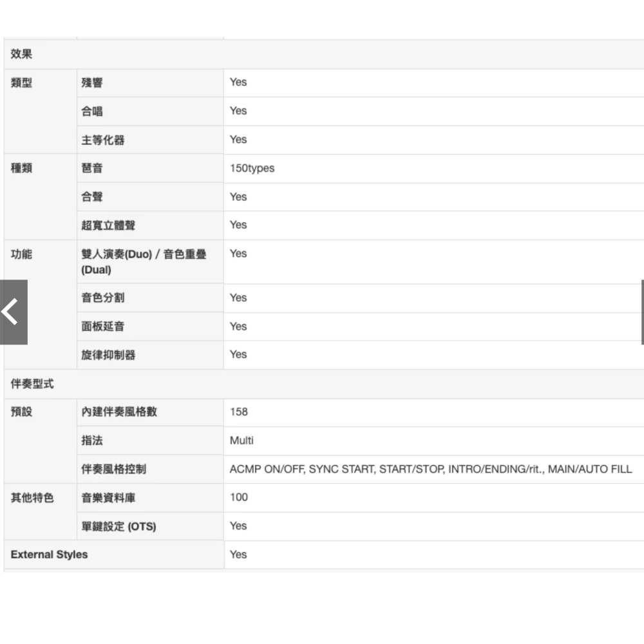Click the Multi fingering value
Screen dimensions: 644x644
[241, 440]
